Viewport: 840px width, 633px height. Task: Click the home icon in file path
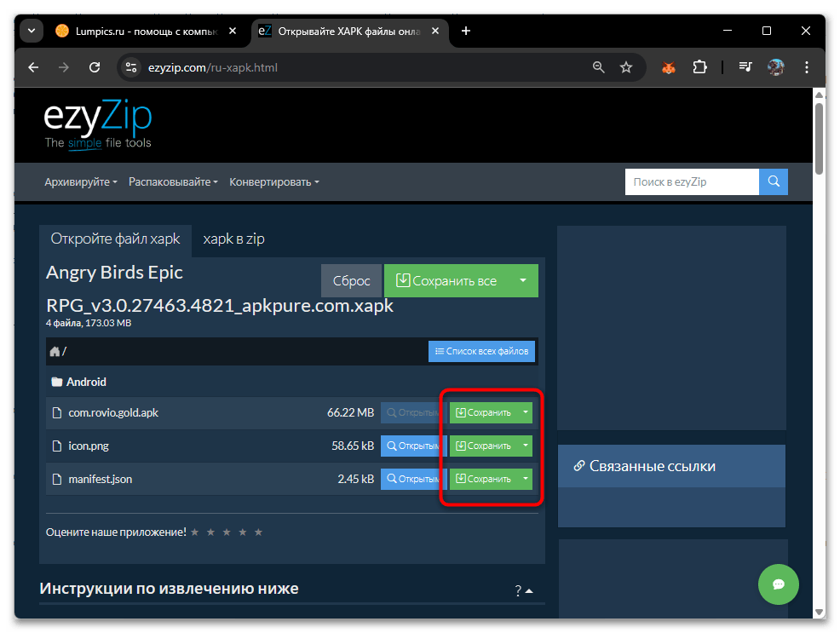55,351
